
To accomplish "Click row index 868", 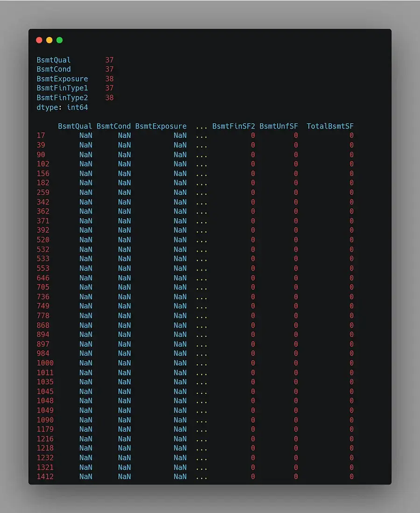I will [x=43, y=325].
